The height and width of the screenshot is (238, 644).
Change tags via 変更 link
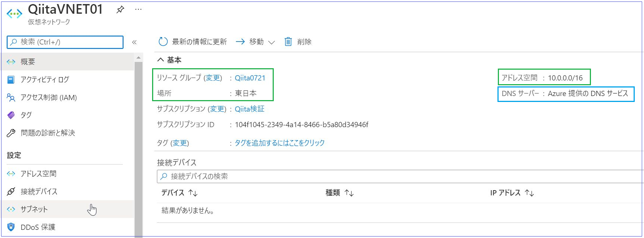click(x=180, y=143)
